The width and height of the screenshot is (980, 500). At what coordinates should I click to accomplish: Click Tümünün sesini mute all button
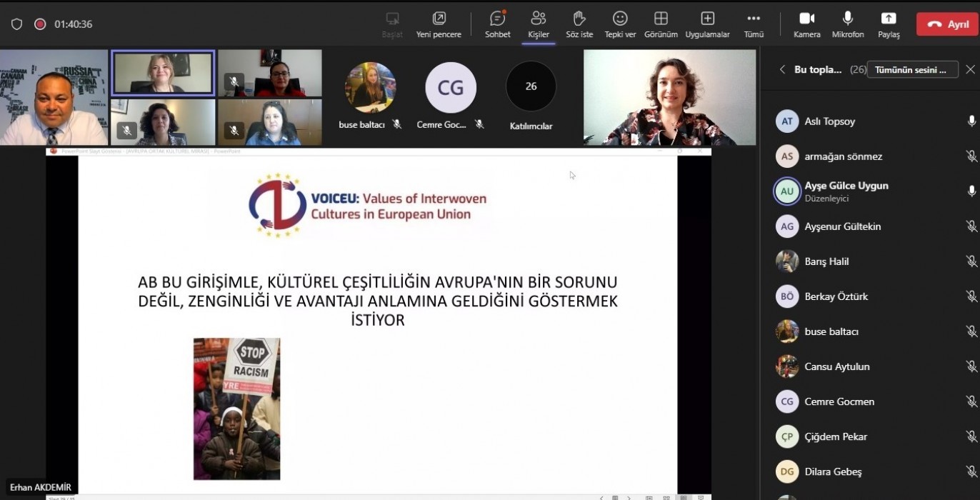[x=911, y=69]
